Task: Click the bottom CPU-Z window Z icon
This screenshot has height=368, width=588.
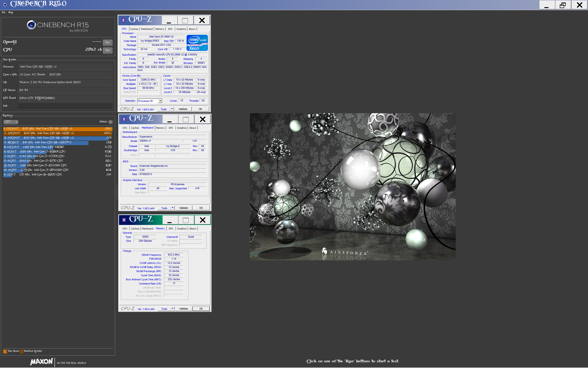Action: 124,220
